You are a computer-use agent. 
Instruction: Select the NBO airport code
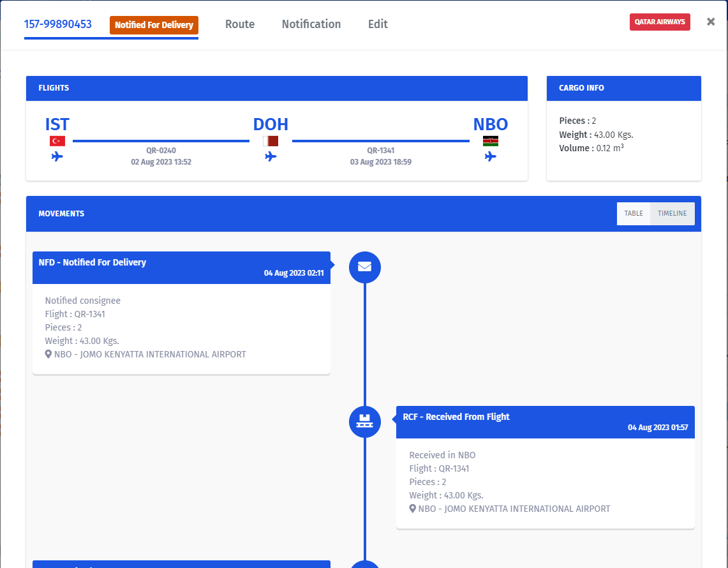490,124
